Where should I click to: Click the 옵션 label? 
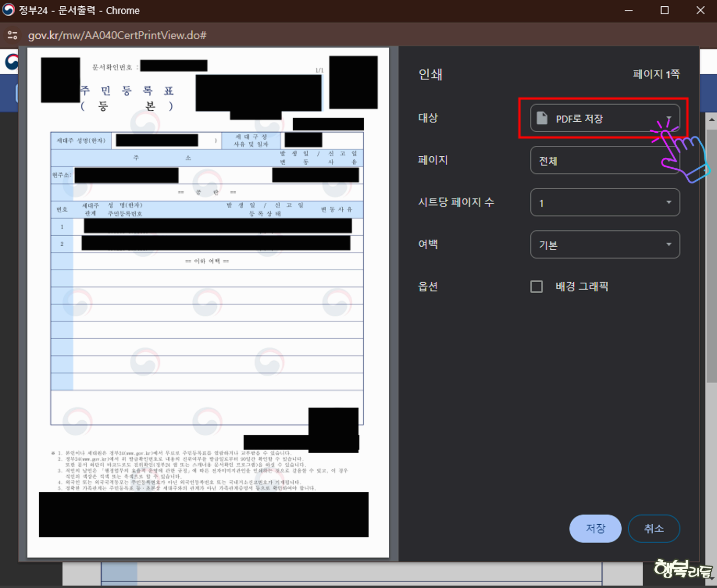point(428,286)
